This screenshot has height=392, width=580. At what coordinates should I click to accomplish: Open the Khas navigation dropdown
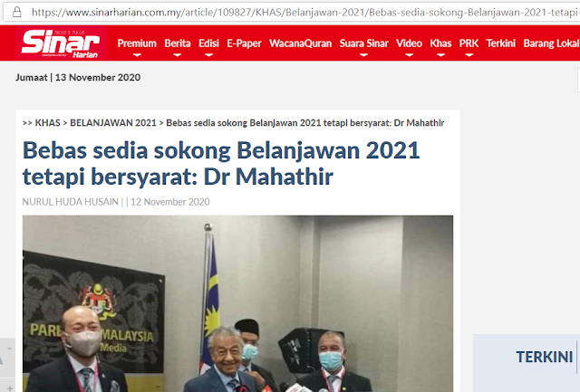tap(440, 55)
